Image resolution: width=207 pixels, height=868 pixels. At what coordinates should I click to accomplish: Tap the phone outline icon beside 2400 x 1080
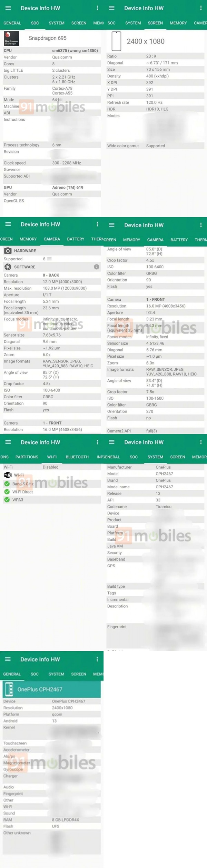(116, 41)
